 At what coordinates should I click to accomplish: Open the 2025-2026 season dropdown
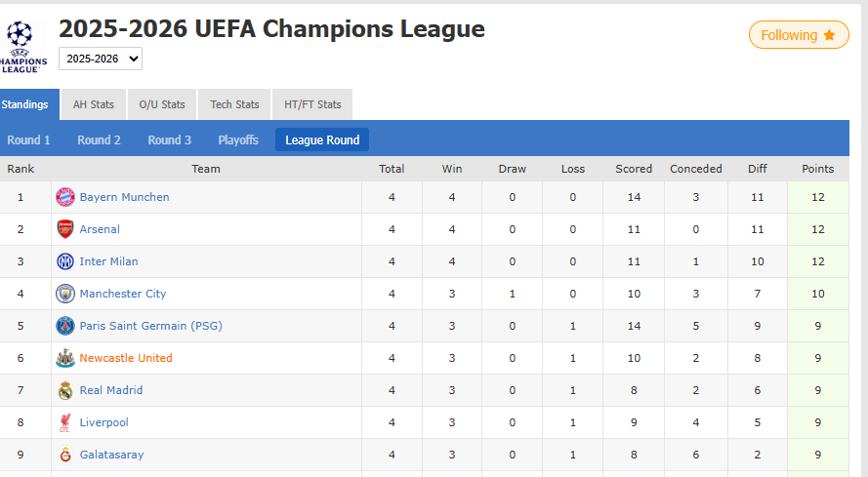point(101,59)
